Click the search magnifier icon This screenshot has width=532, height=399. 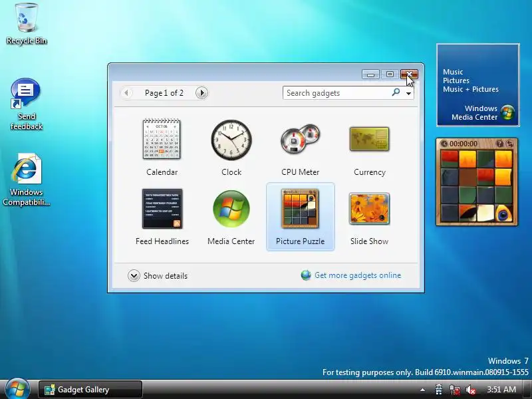click(x=396, y=92)
